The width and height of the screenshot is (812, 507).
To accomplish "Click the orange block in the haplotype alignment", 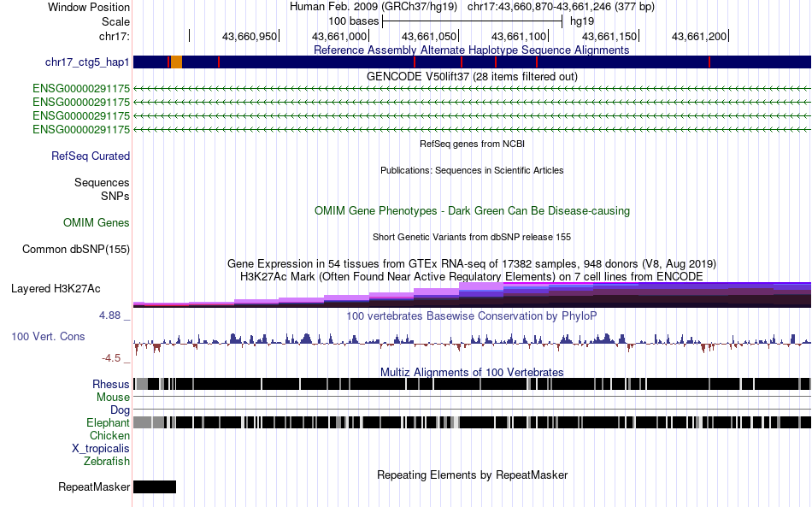I will coord(177,62).
